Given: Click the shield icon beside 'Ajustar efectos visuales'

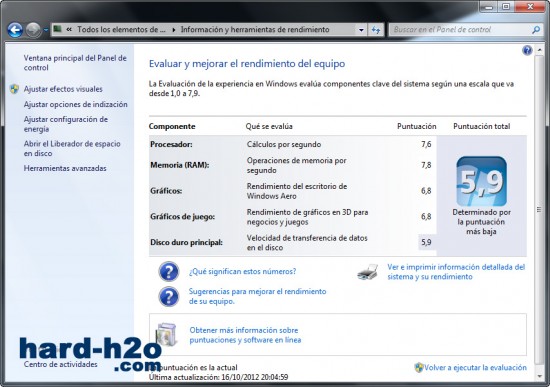Looking at the screenshot, I should coord(14,89).
